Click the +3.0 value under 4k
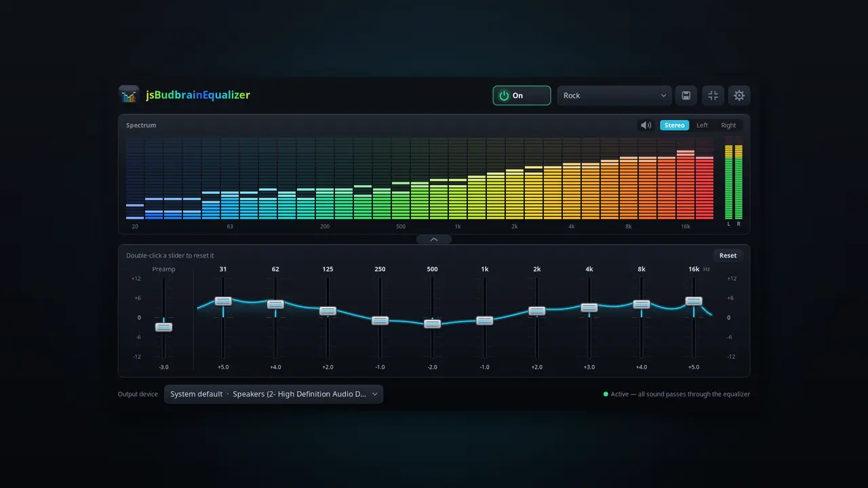The image size is (868, 488). (x=589, y=367)
